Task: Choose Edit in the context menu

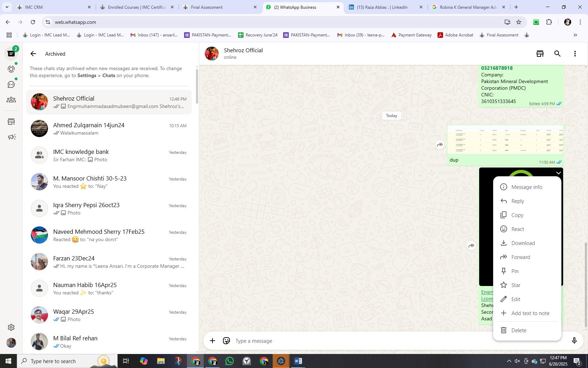Action: [x=527, y=299]
